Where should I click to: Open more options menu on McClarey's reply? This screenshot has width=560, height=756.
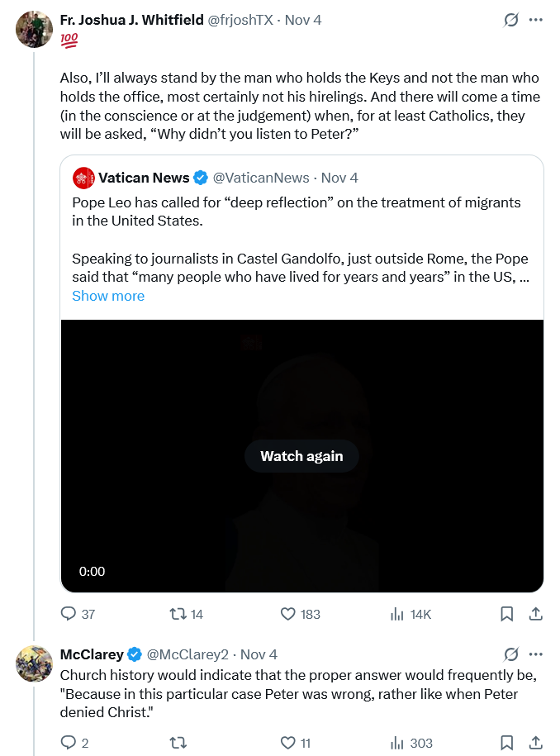(x=536, y=654)
